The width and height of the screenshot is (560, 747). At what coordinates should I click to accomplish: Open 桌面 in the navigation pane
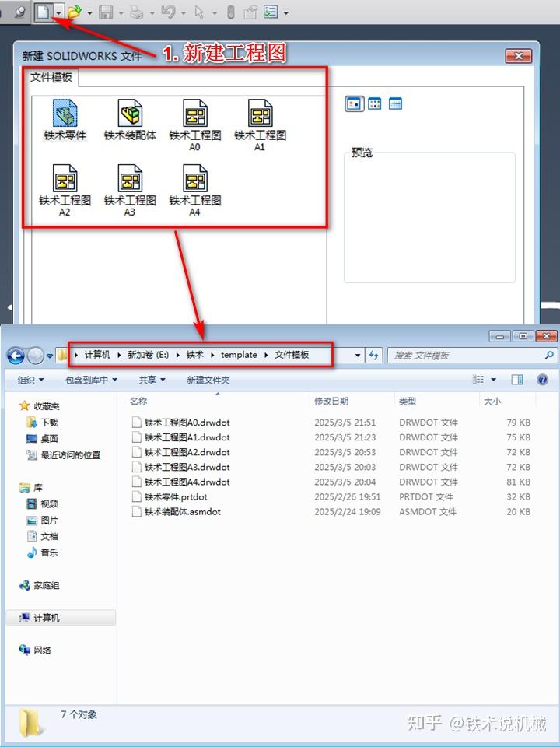[43, 439]
